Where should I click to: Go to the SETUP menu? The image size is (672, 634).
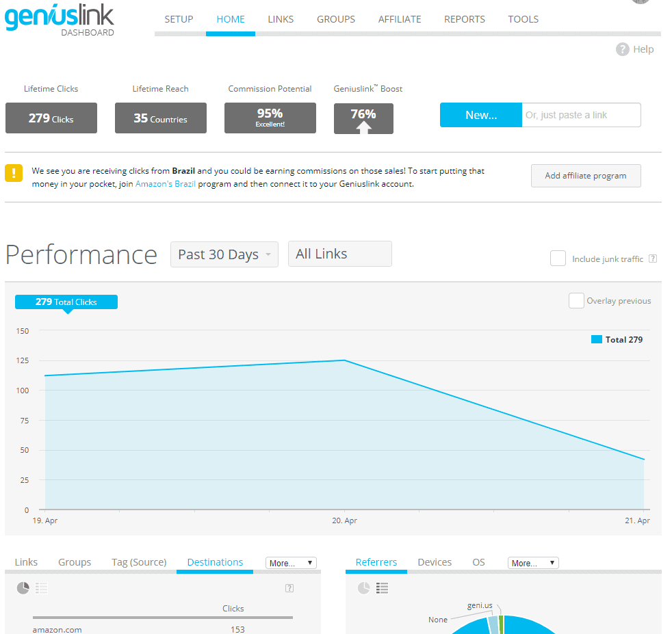point(179,19)
